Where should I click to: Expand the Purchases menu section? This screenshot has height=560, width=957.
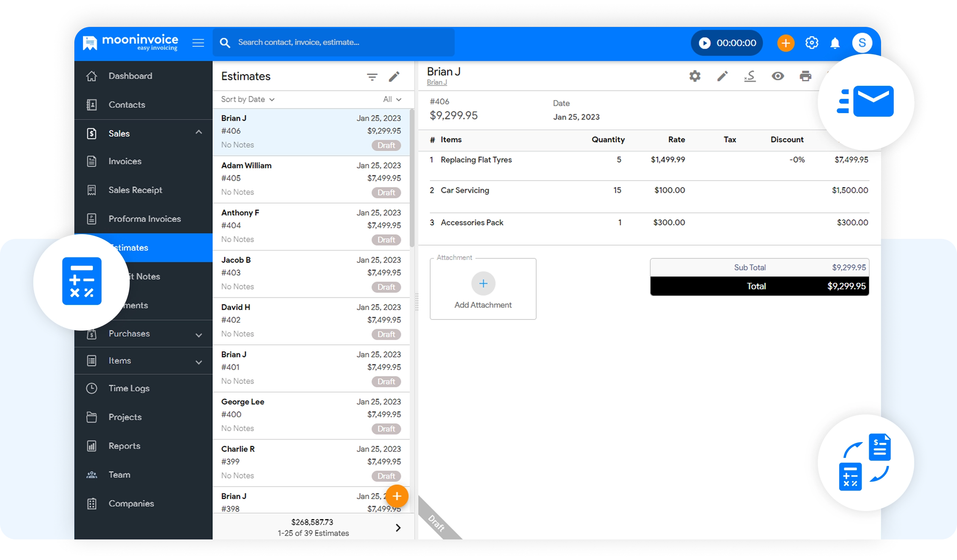point(199,335)
